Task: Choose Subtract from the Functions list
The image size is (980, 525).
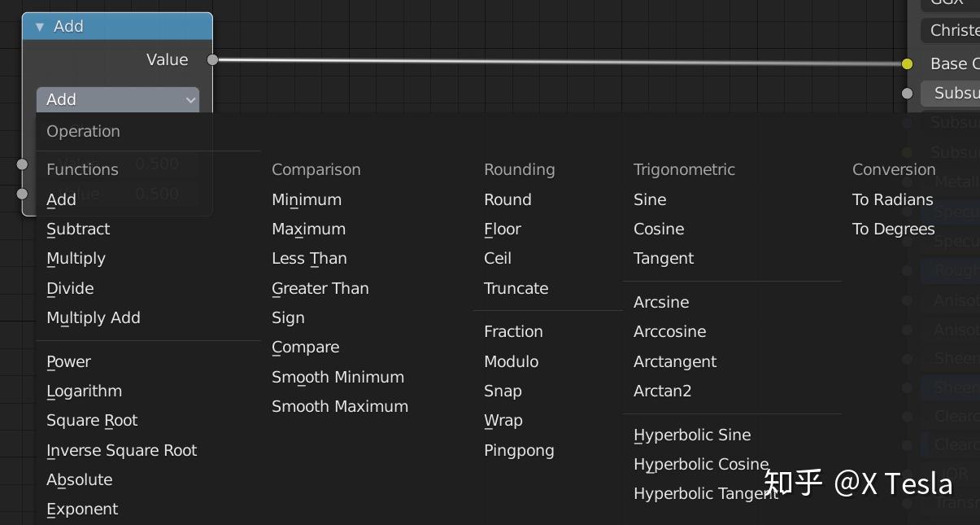Action: coord(78,229)
